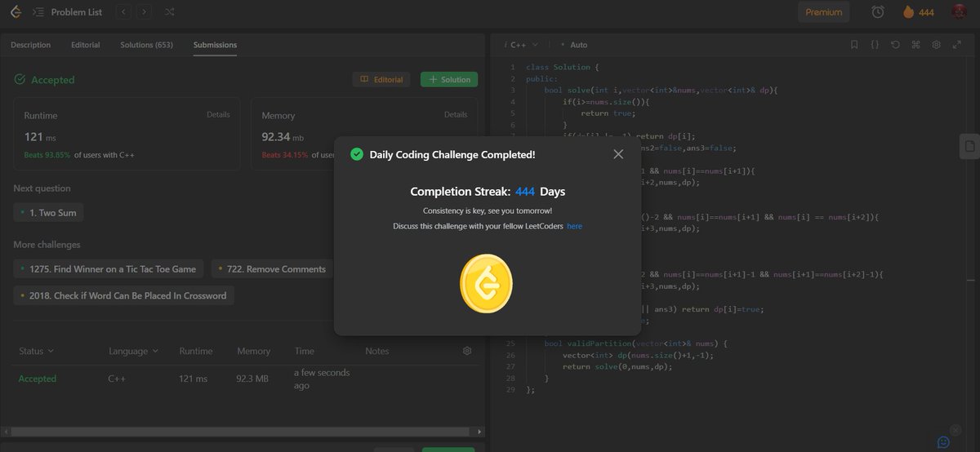The image size is (980, 452).
Task: Click the Notes column header
Action: click(x=377, y=351)
